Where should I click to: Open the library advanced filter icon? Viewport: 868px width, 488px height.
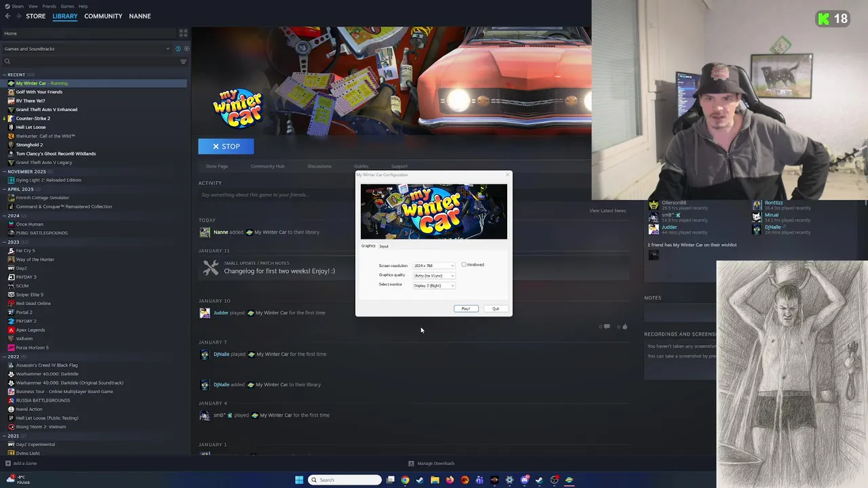[x=183, y=62]
